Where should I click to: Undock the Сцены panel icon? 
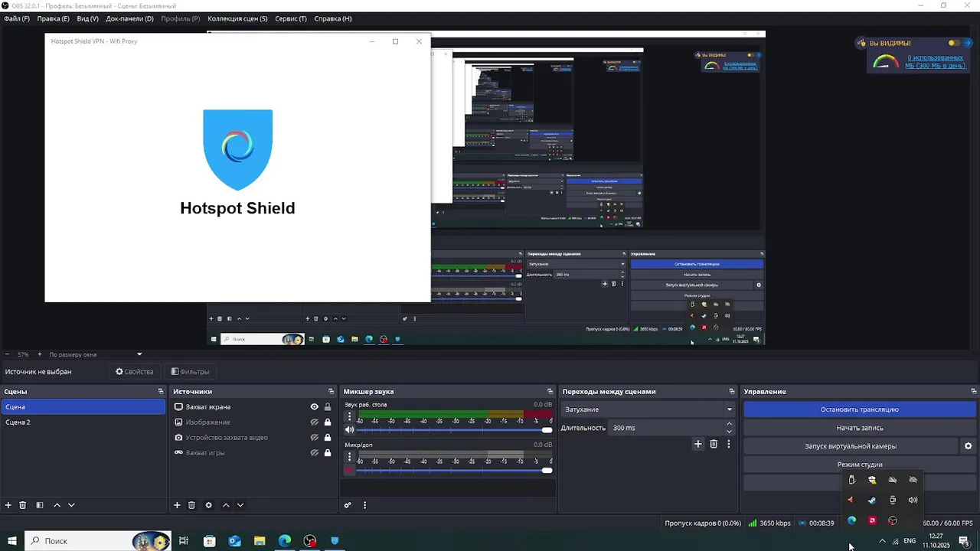[161, 391]
